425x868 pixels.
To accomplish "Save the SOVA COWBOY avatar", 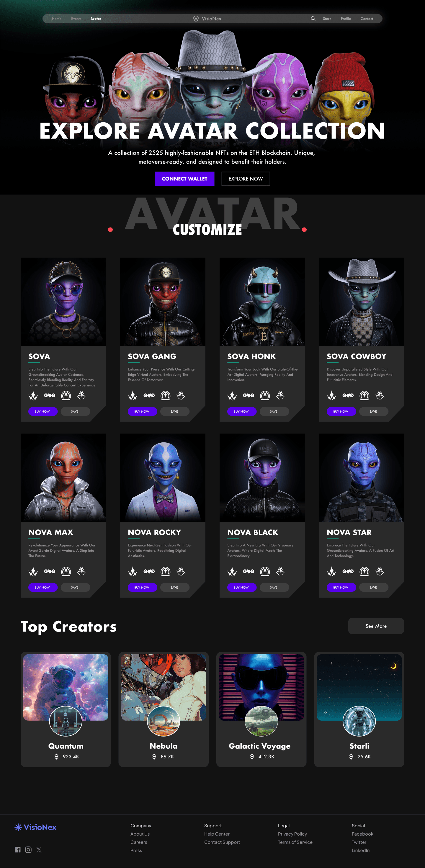I will [373, 411].
